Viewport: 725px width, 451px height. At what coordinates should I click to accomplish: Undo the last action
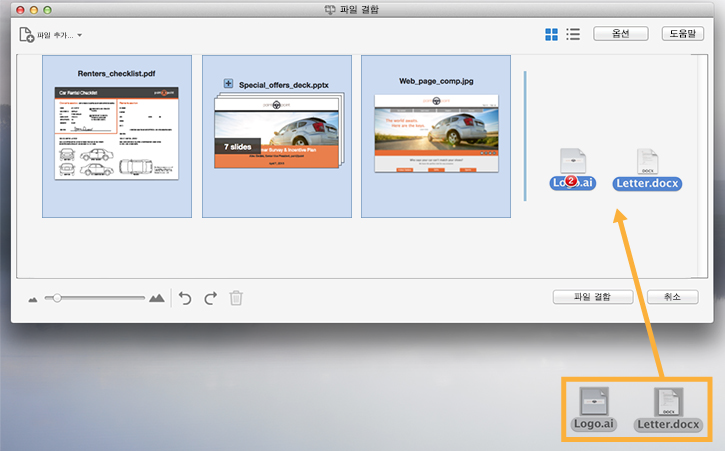click(185, 298)
